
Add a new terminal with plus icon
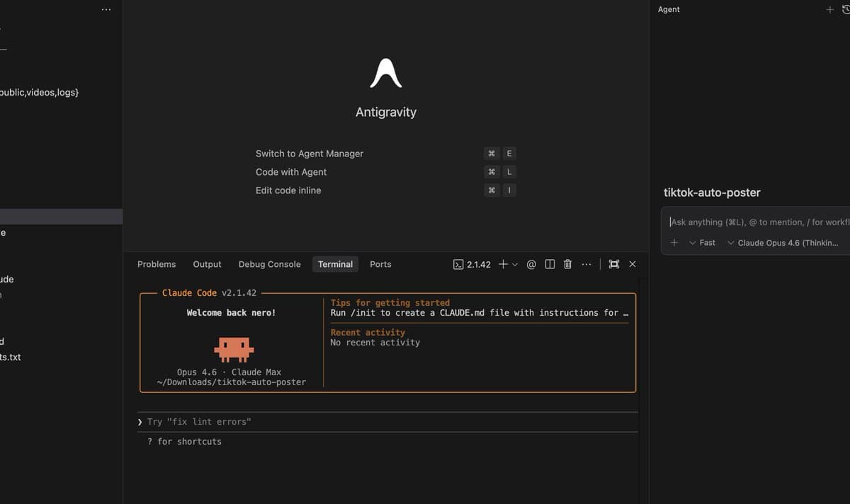(503, 264)
